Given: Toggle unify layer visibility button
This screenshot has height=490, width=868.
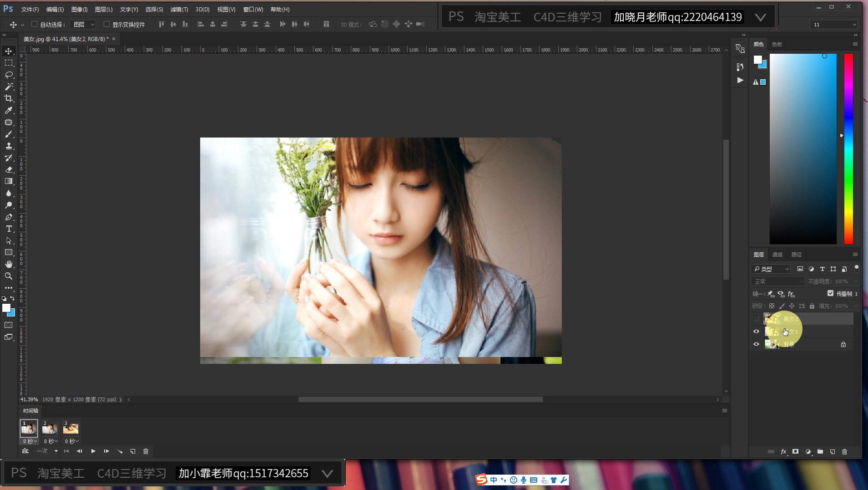Looking at the screenshot, I should 781,294.
